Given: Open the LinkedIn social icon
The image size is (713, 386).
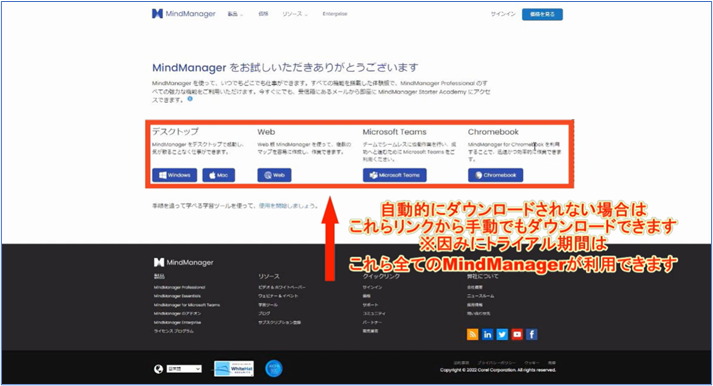Looking at the screenshot, I should (x=487, y=335).
